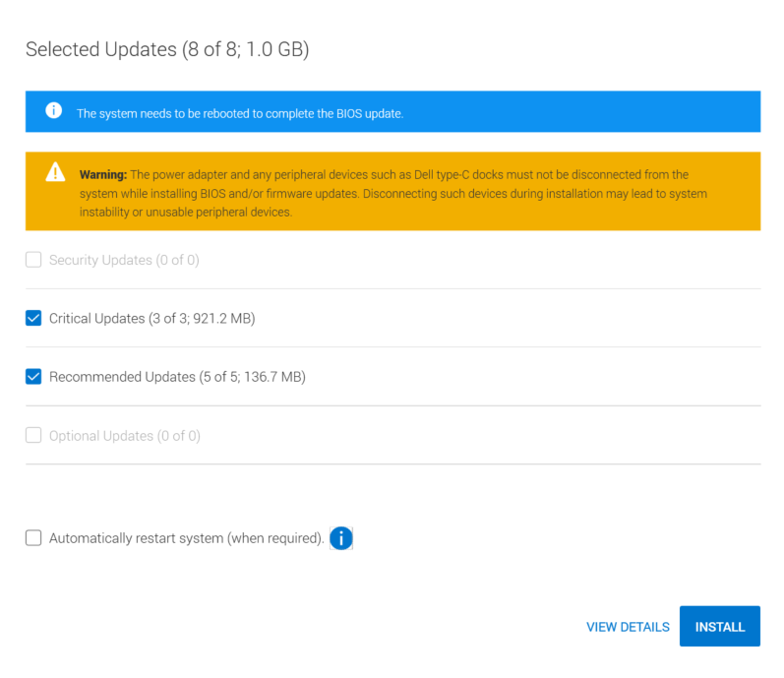Click the Optional Updates (0 of 0) label
The height and width of the screenshot is (678, 784).
[x=124, y=435]
